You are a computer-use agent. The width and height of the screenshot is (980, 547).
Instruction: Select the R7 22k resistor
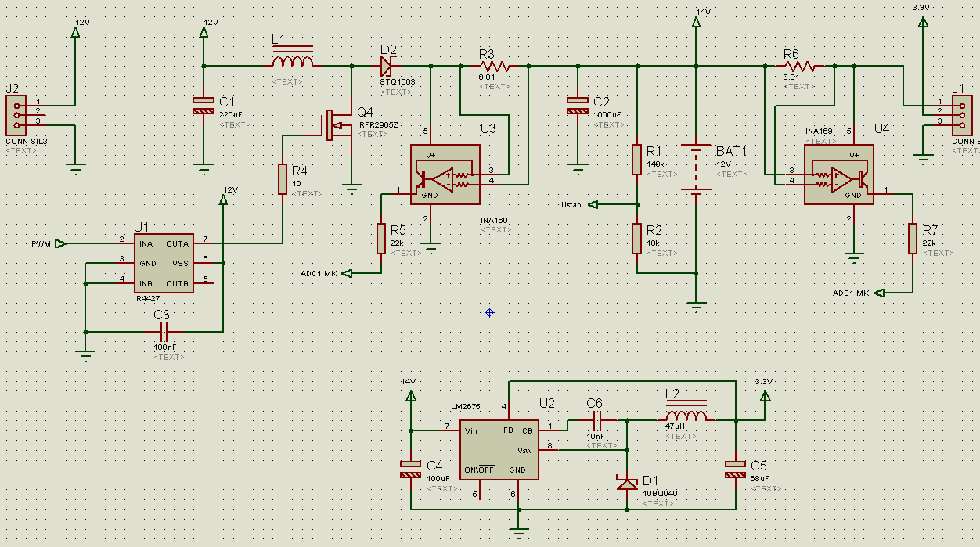point(913,238)
